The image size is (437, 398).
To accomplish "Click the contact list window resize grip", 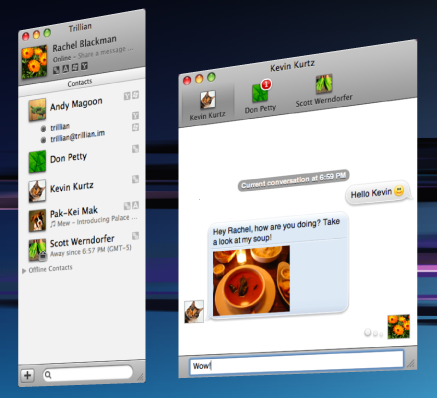I will coord(140,377).
